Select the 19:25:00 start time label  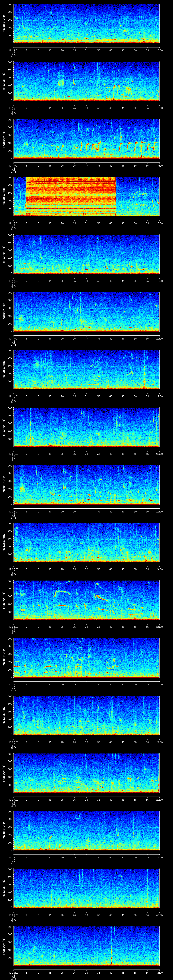click(14, 684)
